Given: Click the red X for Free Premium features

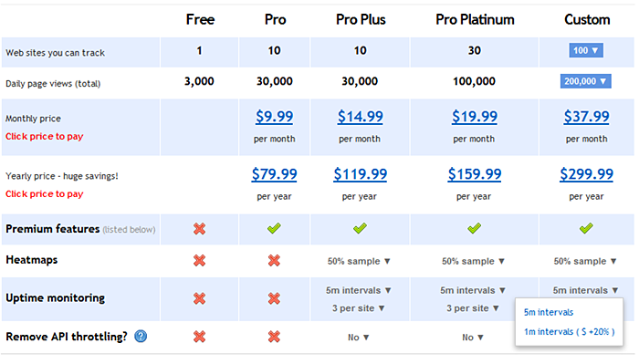Looking at the screenshot, I should click(199, 229).
